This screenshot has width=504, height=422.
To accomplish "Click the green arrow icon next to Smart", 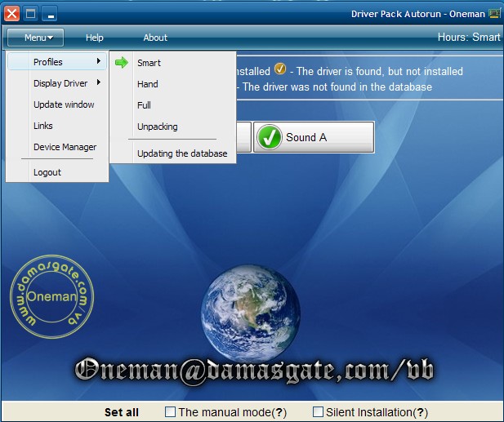I will pos(122,62).
